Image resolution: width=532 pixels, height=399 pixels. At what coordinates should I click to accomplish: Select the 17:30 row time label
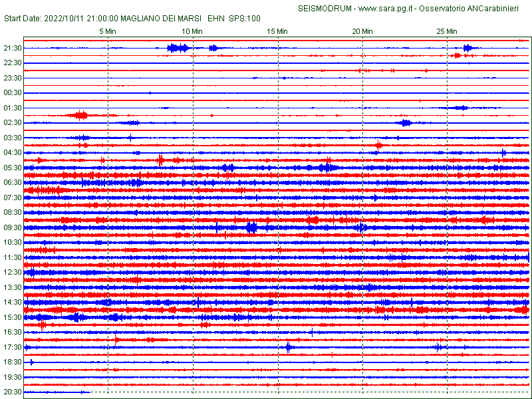point(13,347)
